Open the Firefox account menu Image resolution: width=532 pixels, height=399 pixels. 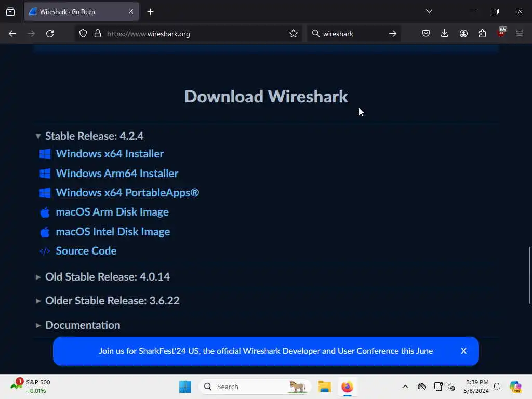[463, 33]
